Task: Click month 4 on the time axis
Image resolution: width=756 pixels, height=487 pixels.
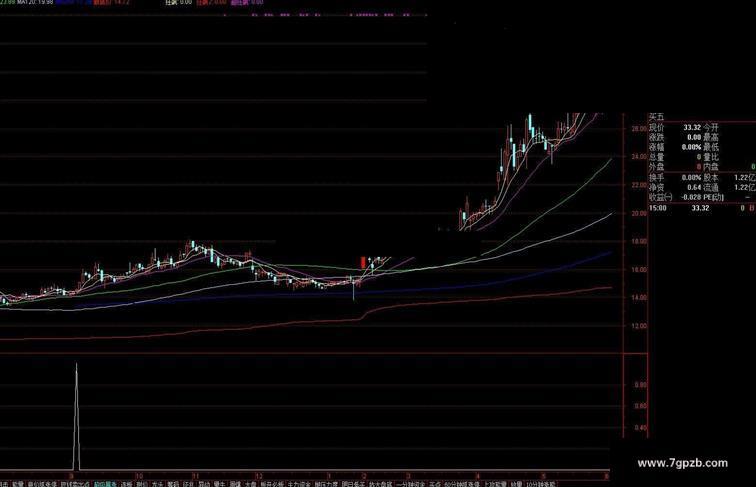Action: (478, 475)
